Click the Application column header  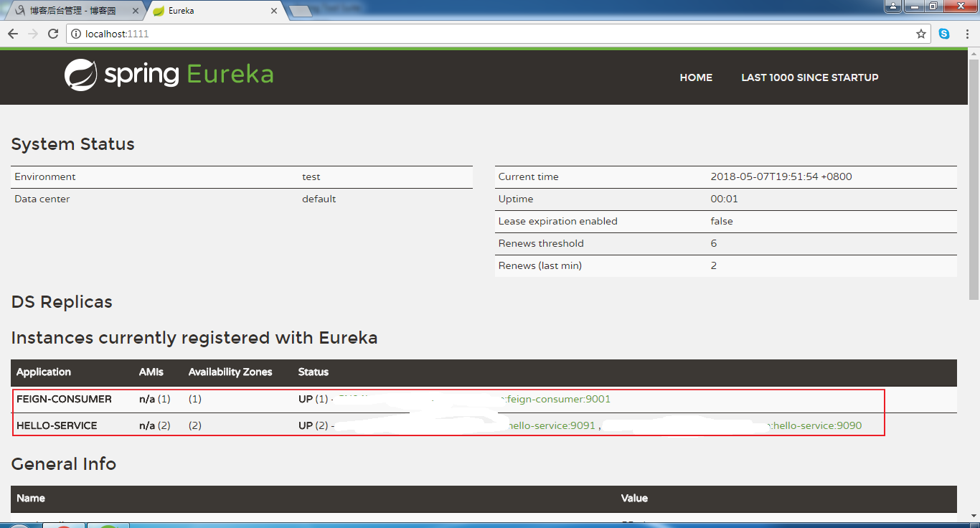click(x=44, y=372)
